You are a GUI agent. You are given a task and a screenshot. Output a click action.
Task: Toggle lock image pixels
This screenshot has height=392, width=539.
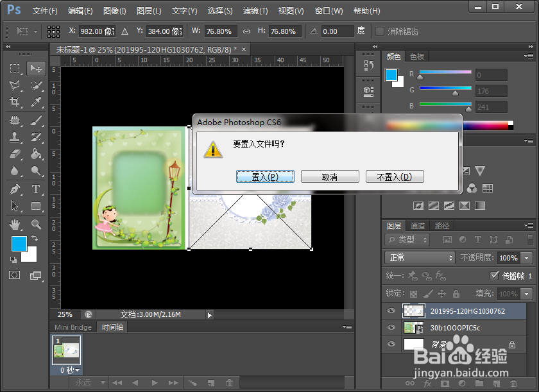tap(427, 294)
